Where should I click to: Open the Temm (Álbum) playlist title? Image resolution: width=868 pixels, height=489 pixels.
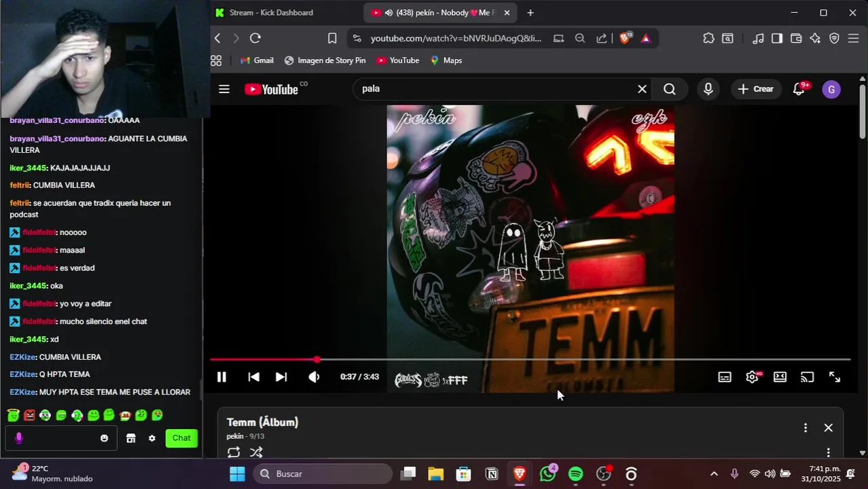point(262,422)
